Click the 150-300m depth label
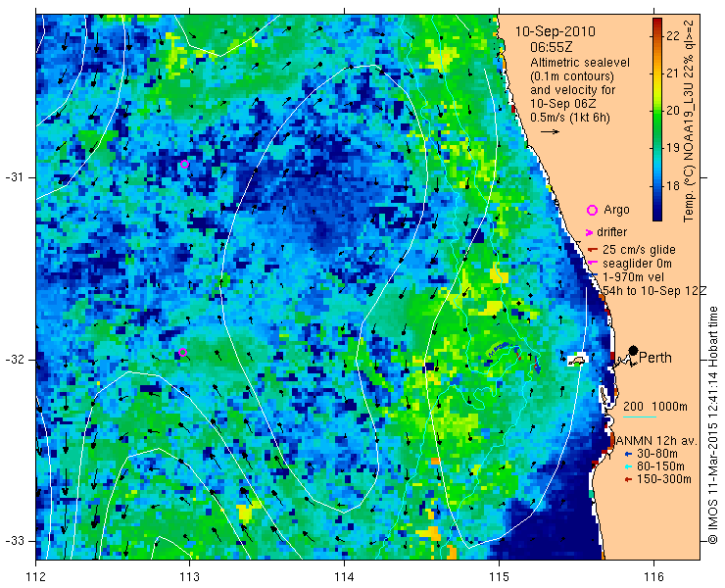725x588 pixels. pos(664,479)
